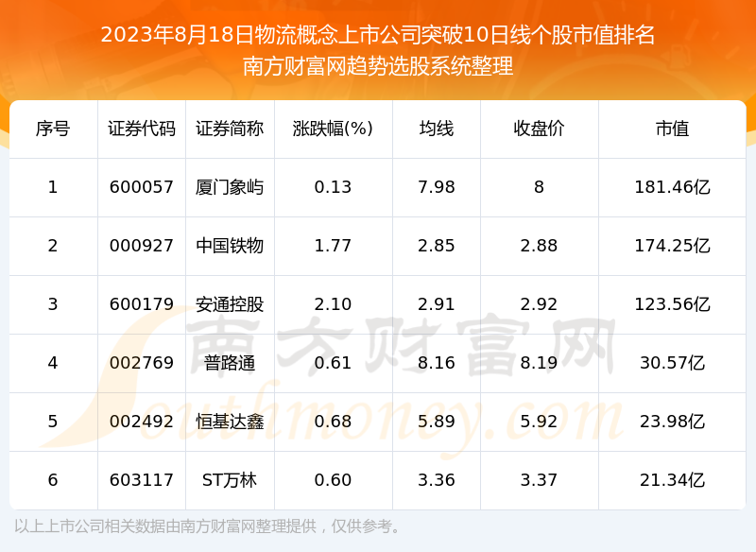Image resolution: width=756 pixels, height=552 pixels.
Task: Select stock code 600179
Action: pos(141,304)
